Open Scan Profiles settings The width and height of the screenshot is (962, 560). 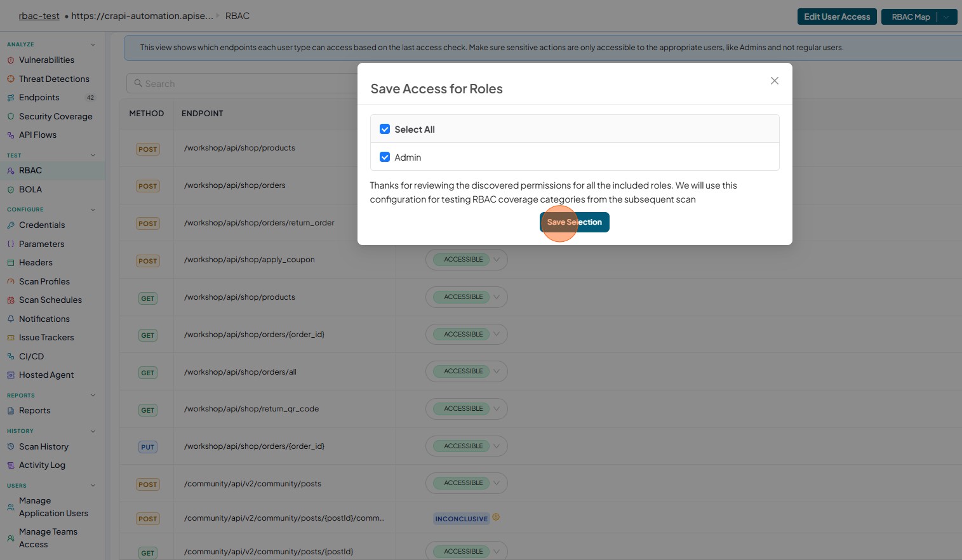pyautogui.click(x=44, y=282)
